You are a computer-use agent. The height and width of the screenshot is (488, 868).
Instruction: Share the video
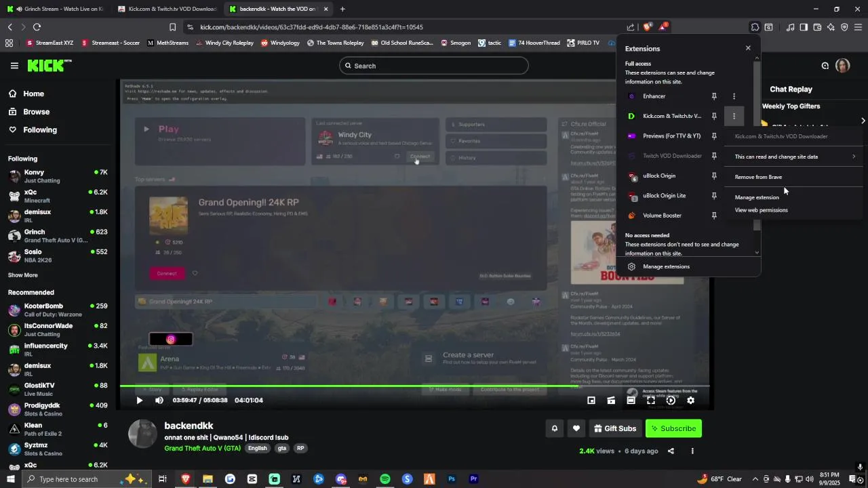(x=671, y=451)
